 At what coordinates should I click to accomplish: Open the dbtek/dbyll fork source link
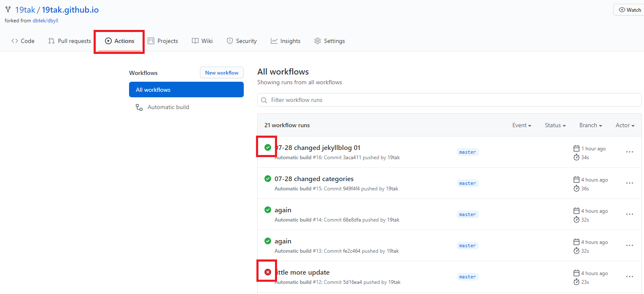click(45, 20)
